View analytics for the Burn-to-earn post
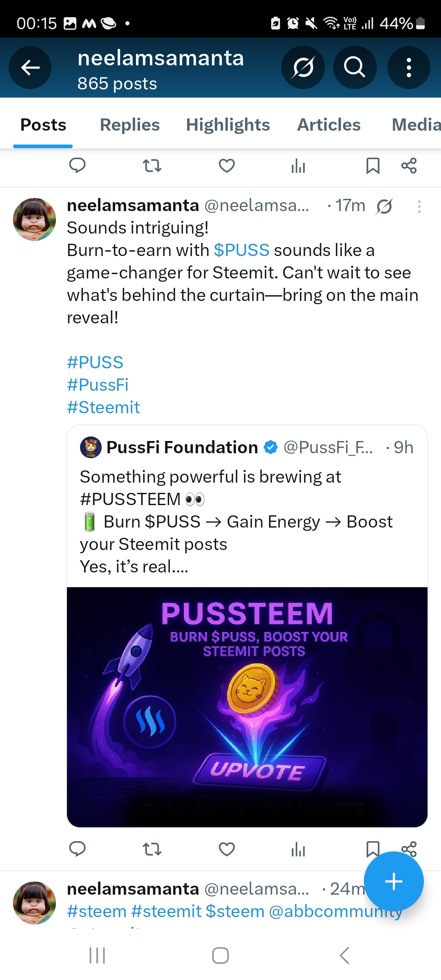The height and width of the screenshot is (980, 441). click(298, 849)
